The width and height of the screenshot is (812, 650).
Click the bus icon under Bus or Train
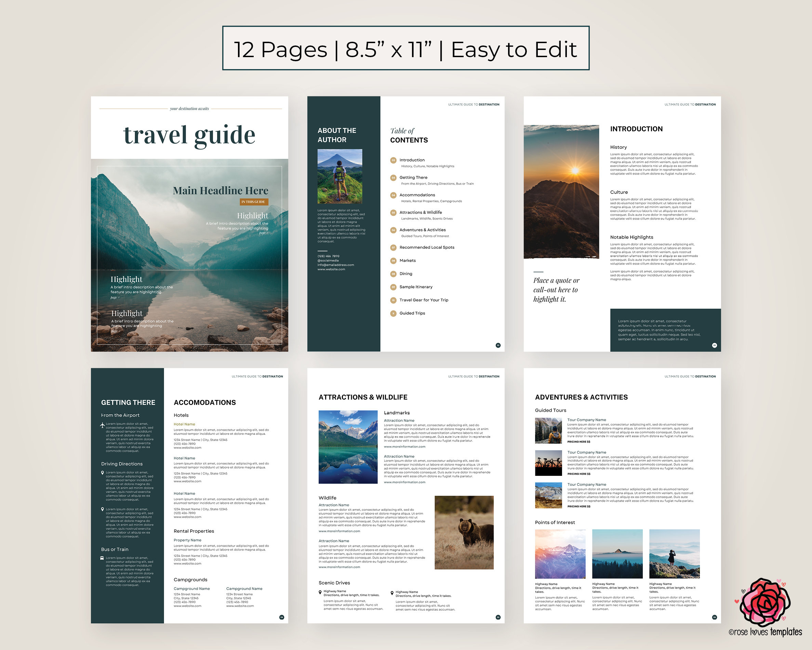102,558
